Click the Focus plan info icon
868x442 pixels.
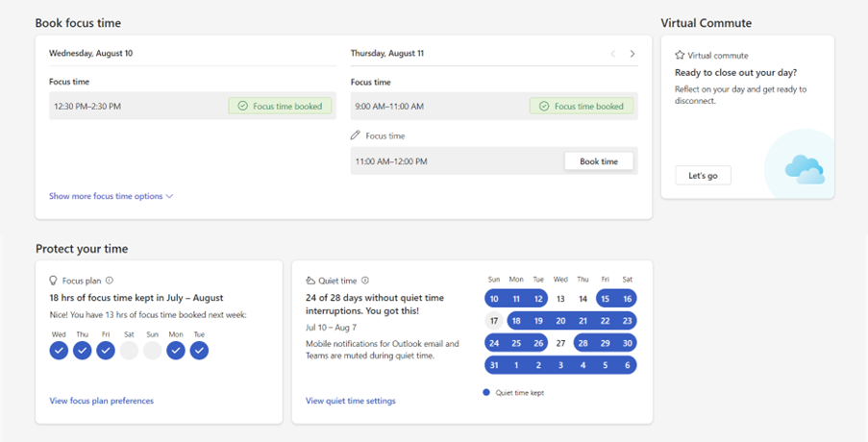coord(110,281)
